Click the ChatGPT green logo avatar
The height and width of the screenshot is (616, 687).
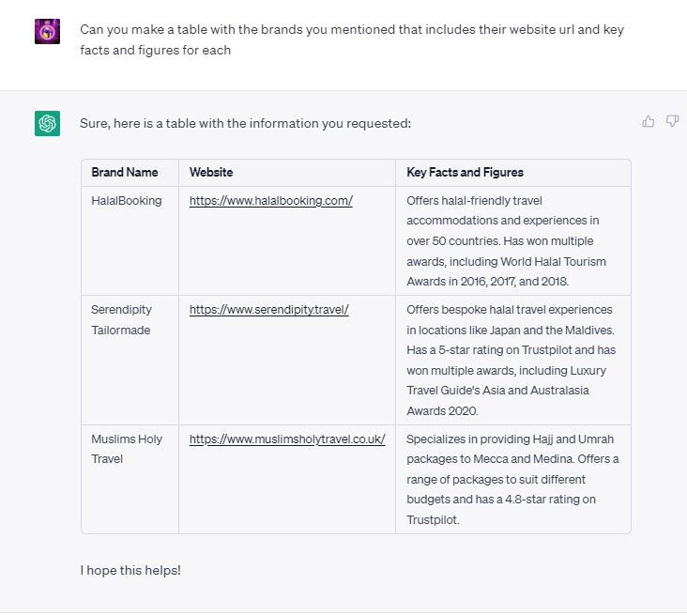coord(48,123)
